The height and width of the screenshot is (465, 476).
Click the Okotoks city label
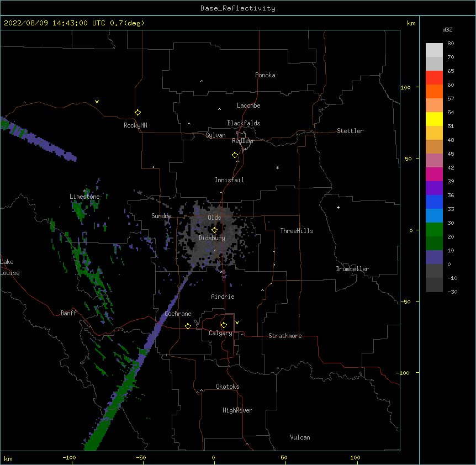tap(228, 387)
